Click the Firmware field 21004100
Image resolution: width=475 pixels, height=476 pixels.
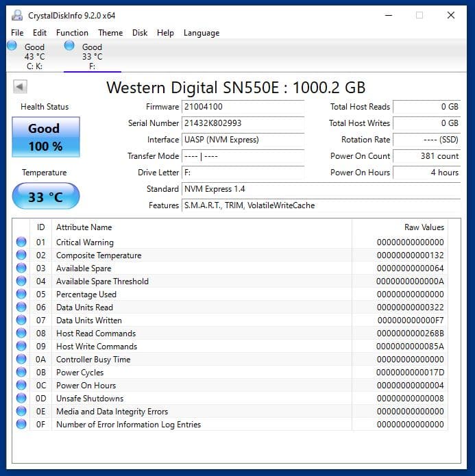(x=243, y=107)
